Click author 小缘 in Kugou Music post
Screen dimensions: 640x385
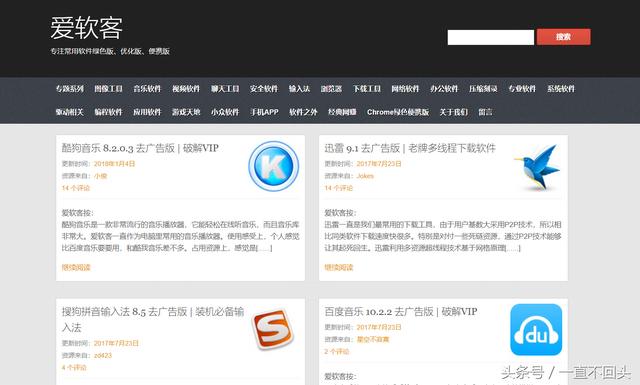pos(100,176)
